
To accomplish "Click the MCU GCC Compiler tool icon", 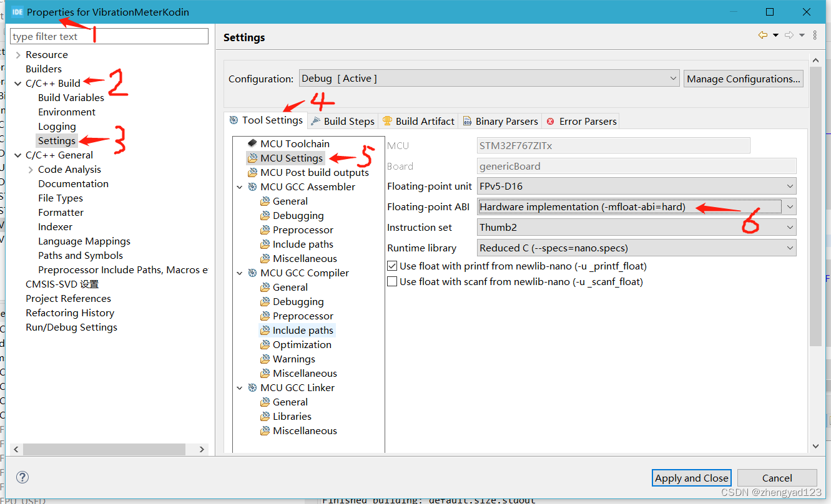I will coord(252,273).
